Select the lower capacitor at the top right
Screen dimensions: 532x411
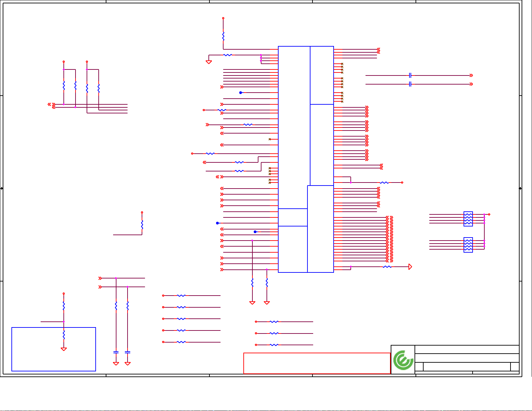[x=410, y=84]
